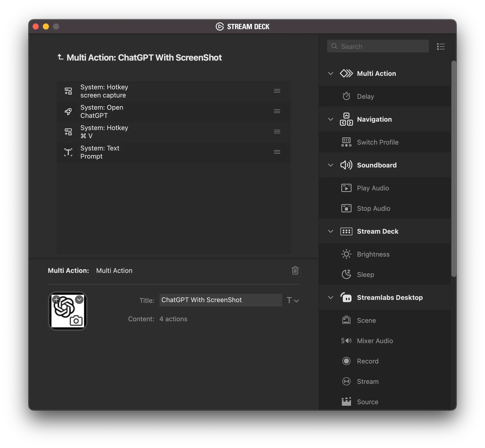
Task: Collapse the Multi Action category chevron
Action: (x=331, y=74)
